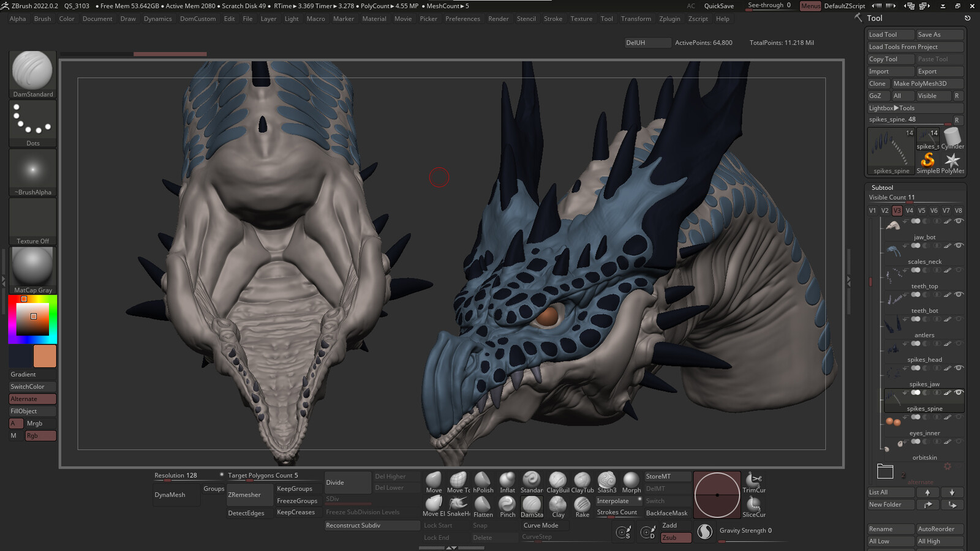Viewport: 980px width, 551px height.
Task: Hide the jaw_bot subtool with eye icon
Action: click(959, 221)
